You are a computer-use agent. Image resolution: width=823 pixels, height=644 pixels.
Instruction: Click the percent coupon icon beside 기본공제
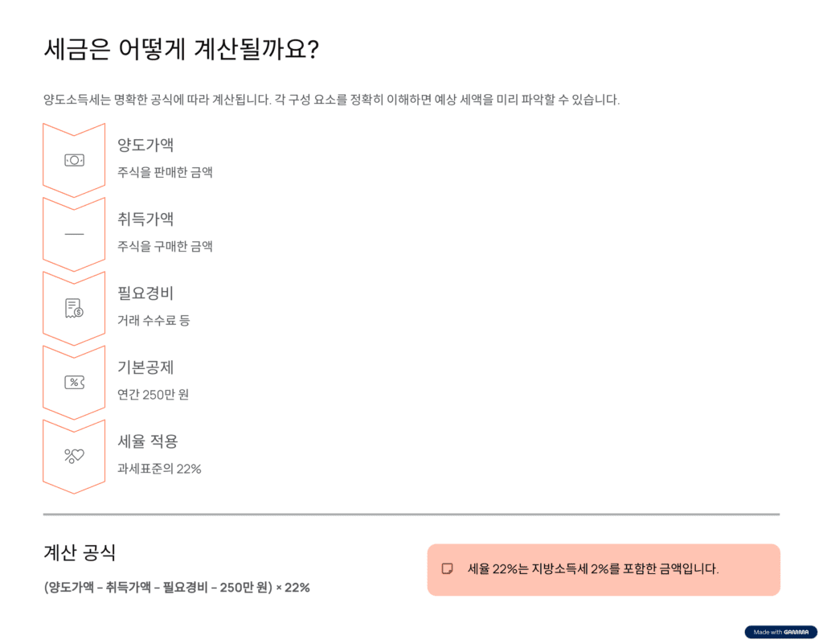(74, 382)
